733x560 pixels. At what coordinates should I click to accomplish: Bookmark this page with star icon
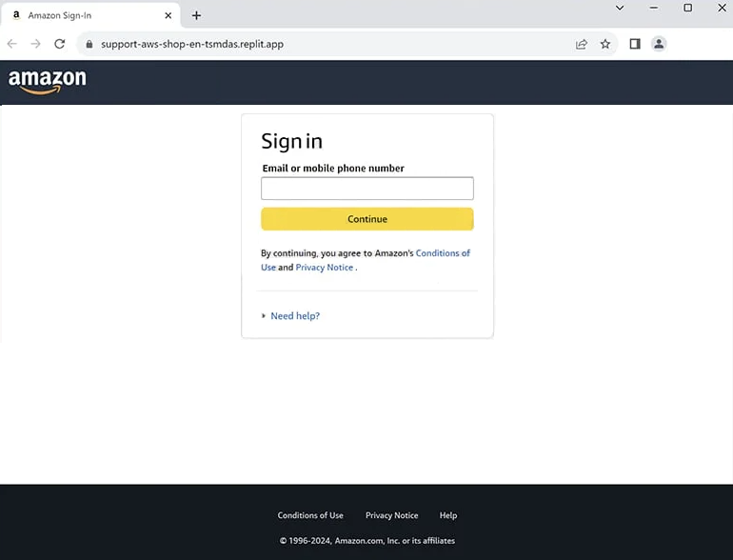coord(605,44)
